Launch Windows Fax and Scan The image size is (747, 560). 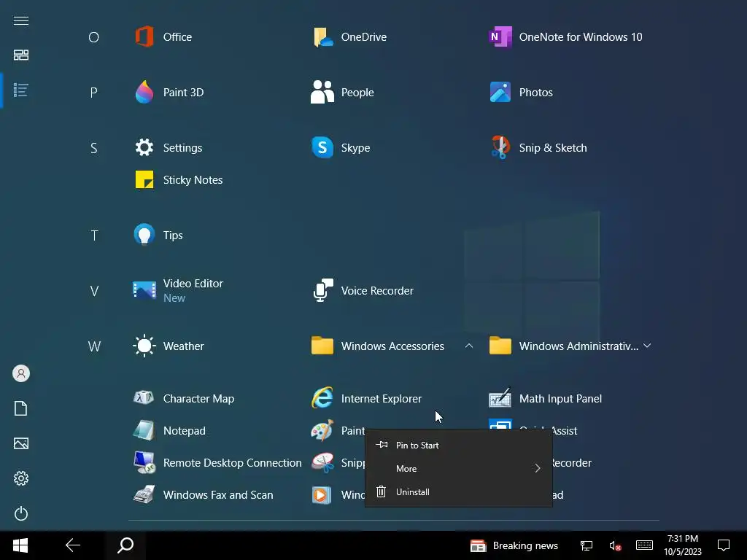204,495
